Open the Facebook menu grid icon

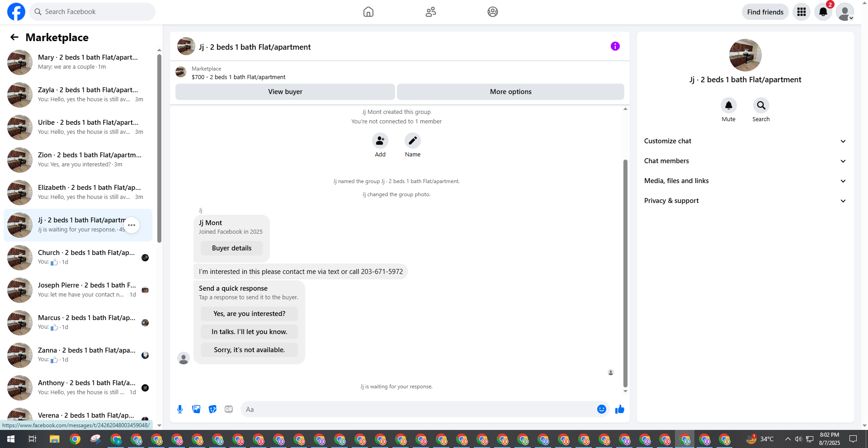click(x=802, y=12)
